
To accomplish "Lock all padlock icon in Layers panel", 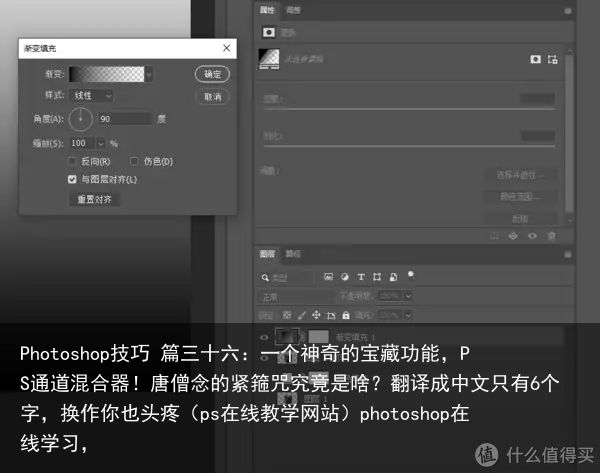I will (346, 315).
